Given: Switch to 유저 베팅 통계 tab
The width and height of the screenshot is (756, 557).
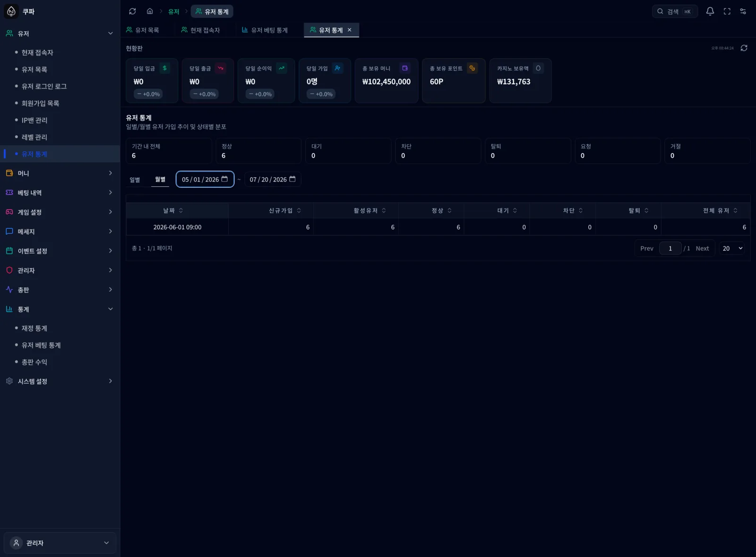Looking at the screenshot, I should coord(265,30).
